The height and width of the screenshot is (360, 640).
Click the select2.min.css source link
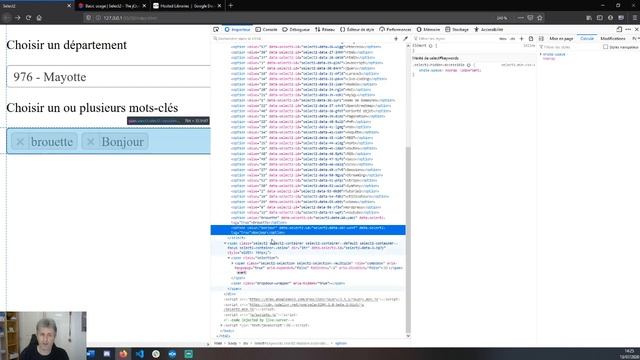(x=518, y=65)
